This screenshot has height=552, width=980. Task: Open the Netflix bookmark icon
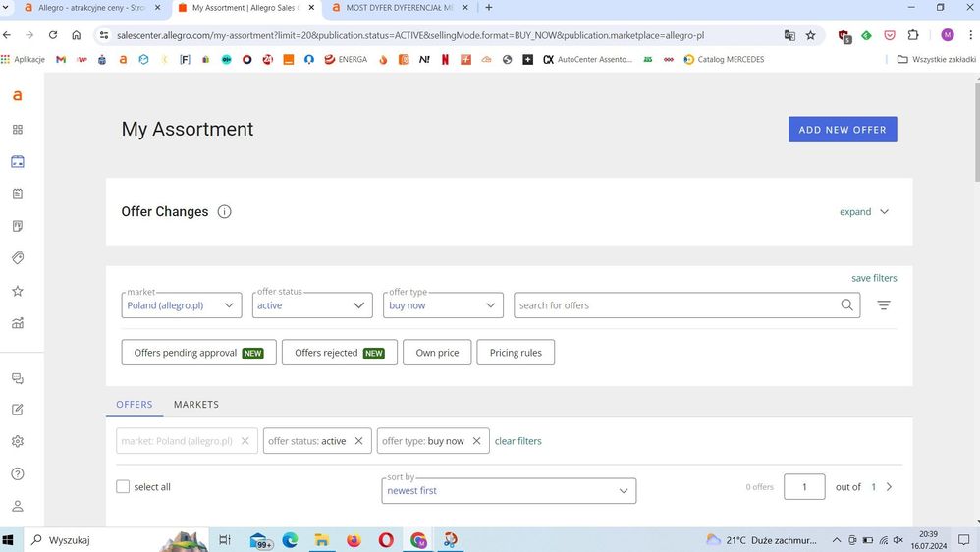pyautogui.click(x=445, y=59)
